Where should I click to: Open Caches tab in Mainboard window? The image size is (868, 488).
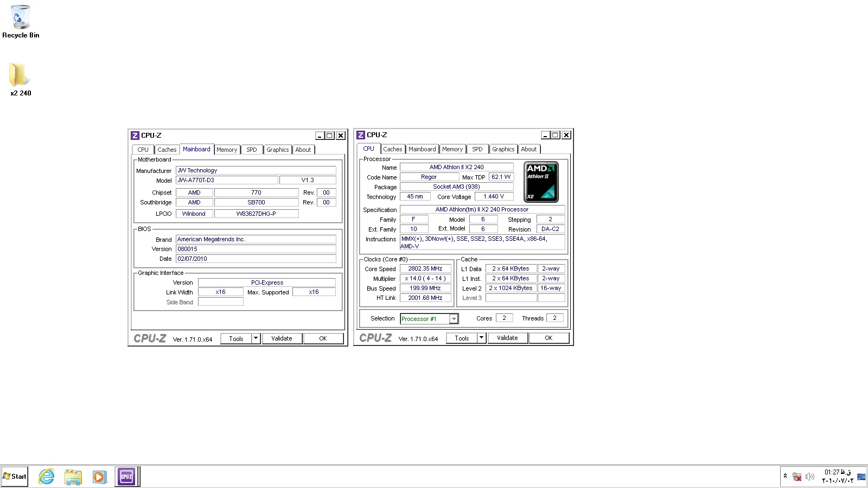point(167,150)
